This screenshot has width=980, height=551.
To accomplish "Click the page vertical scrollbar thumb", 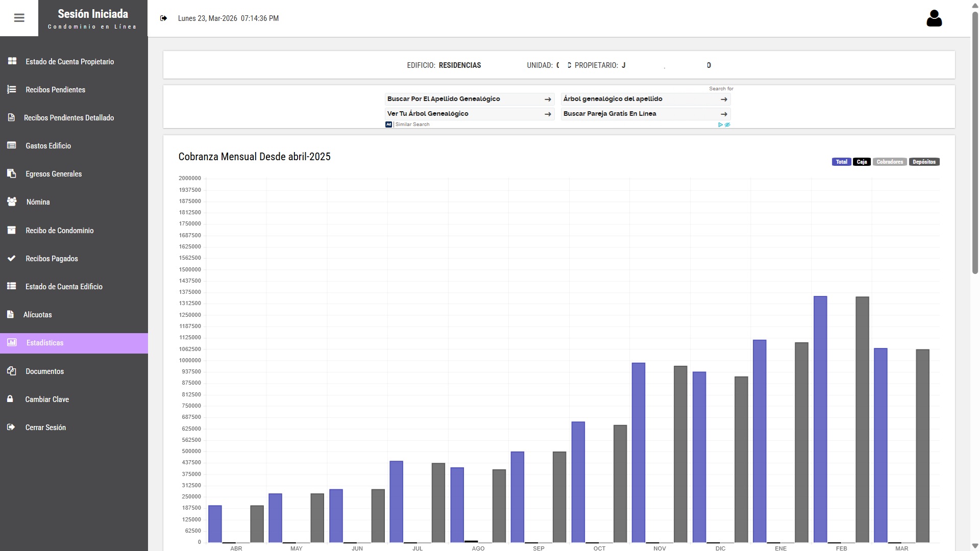I will [975, 143].
